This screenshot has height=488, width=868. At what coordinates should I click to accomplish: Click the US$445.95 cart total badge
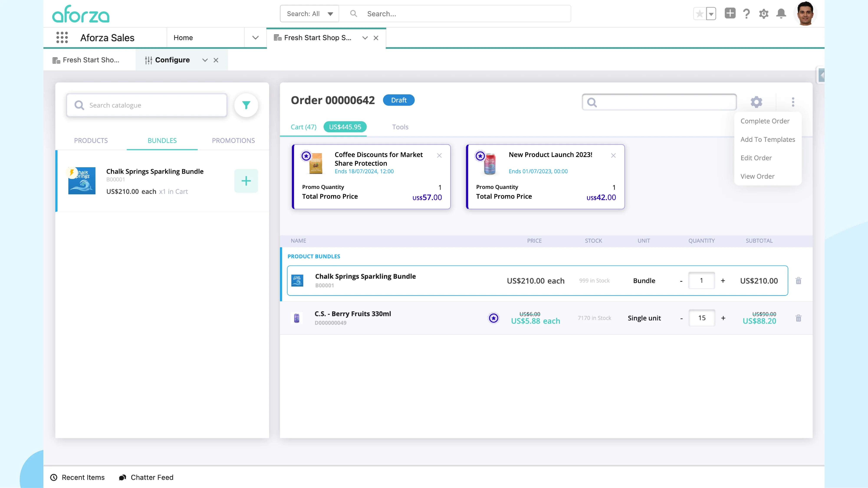(345, 127)
